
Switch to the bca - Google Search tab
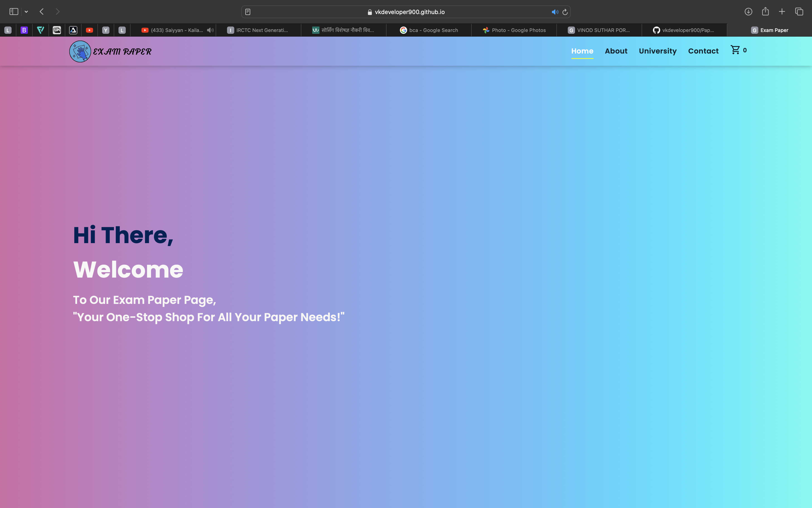[429, 30]
